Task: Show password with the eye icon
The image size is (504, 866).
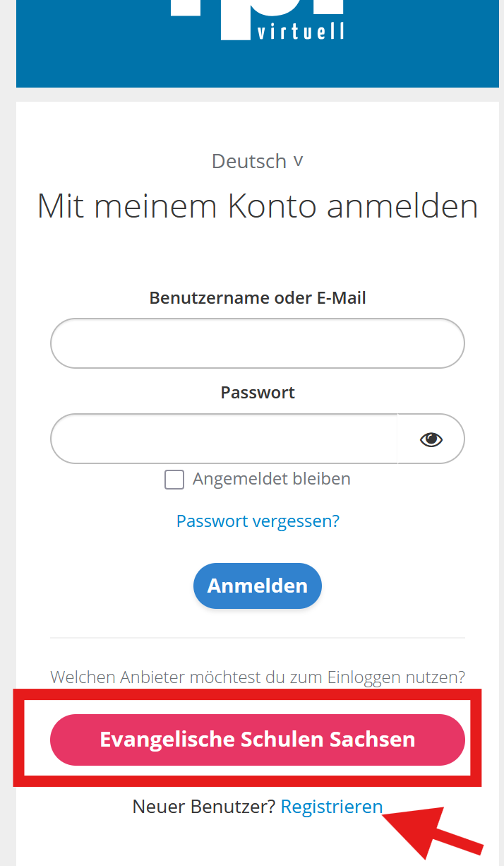Action: [x=431, y=439]
